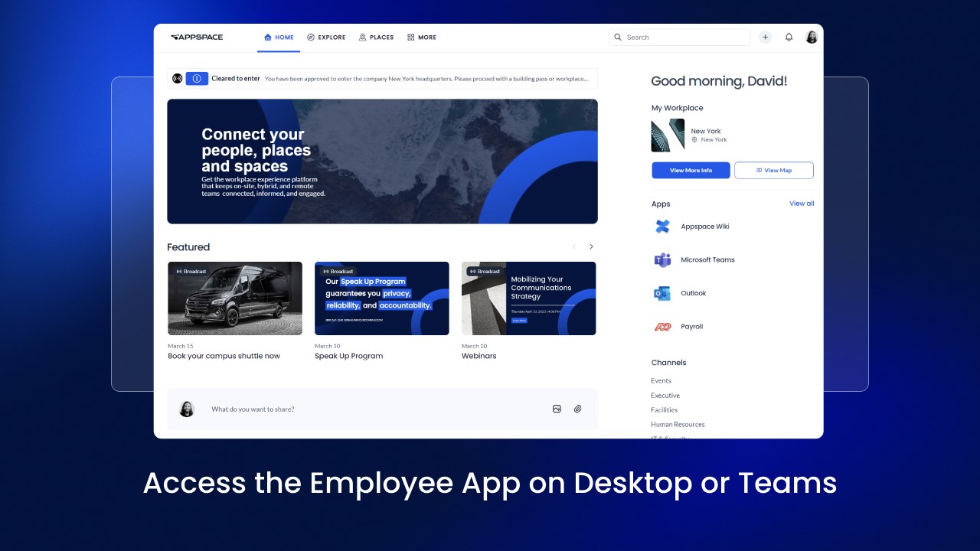
Task: Click View all apps link
Action: [x=802, y=204]
